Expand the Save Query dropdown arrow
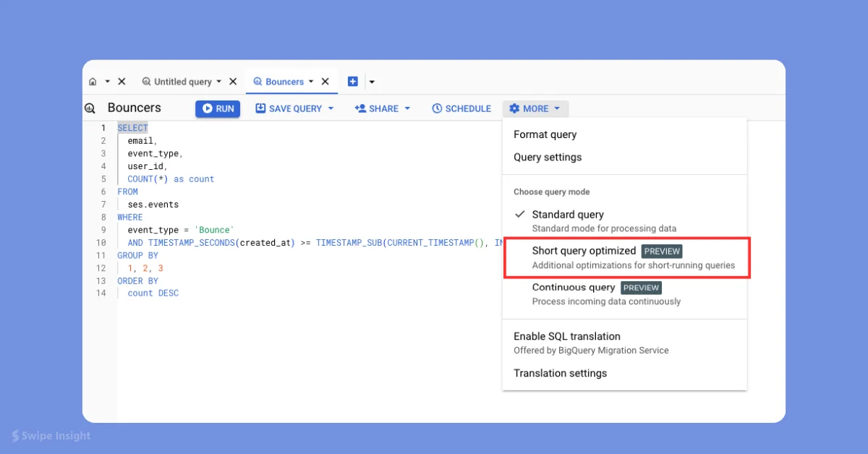The width and height of the screenshot is (868, 454). click(331, 108)
